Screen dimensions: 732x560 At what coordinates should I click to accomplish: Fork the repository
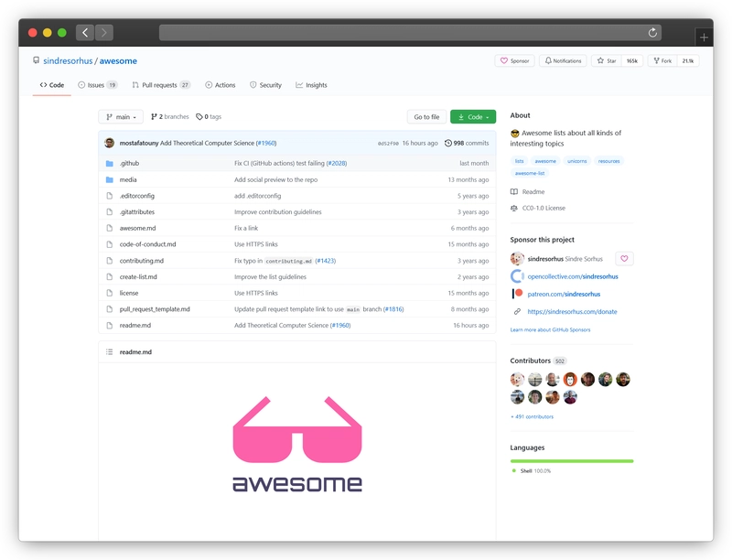click(x=662, y=60)
